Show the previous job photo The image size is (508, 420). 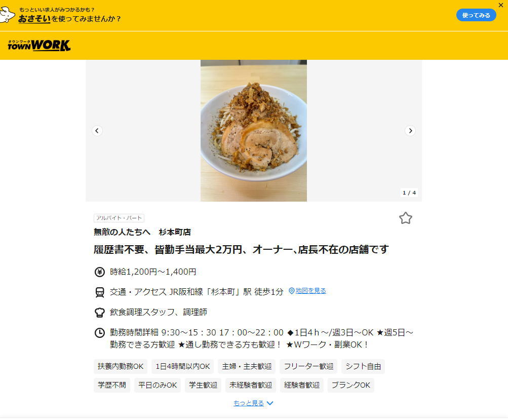click(97, 131)
